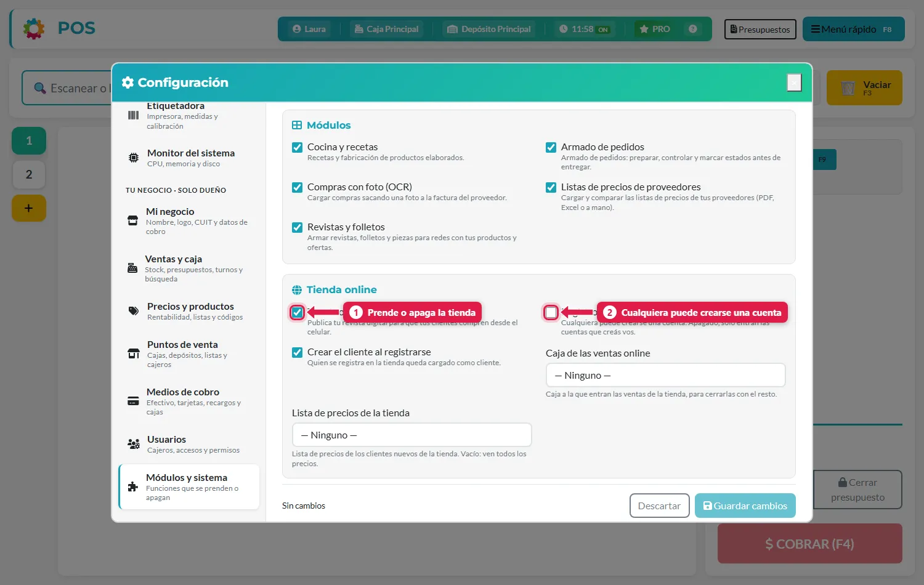Click the Monitor del sistema chip icon
Screen dimensions: 924x585
(134, 158)
